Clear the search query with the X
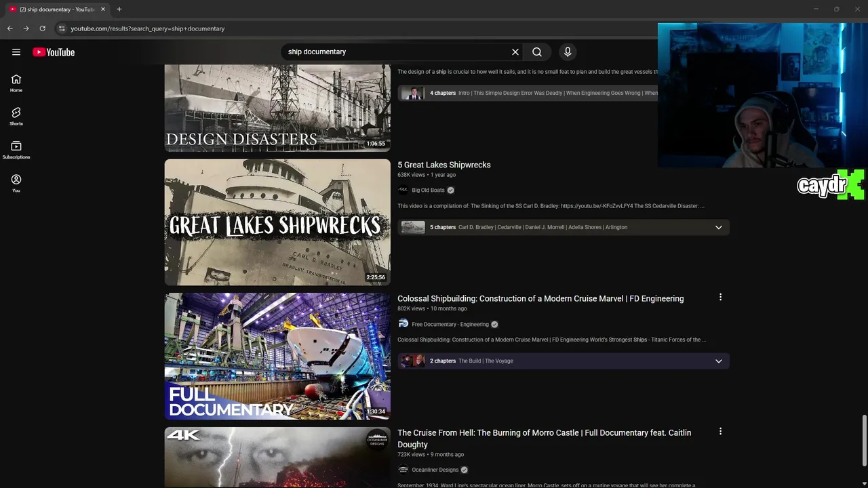This screenshot has width=868, height=488. pos(515,52)
